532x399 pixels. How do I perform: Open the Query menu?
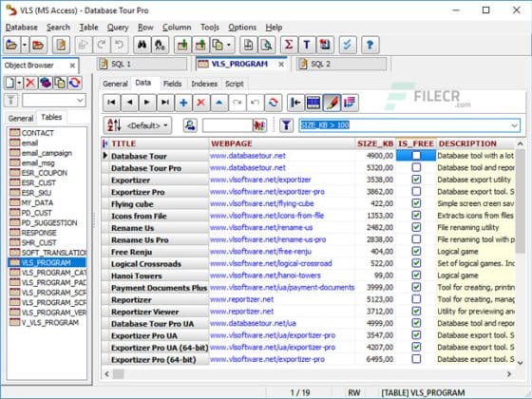(118, 28)
